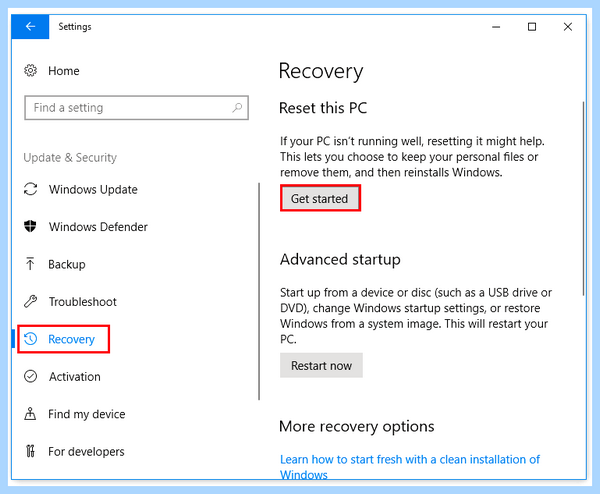Minimize the Settings window
Image resolution: width=600 pixels, height=494 pixels.
coord(496,27)
